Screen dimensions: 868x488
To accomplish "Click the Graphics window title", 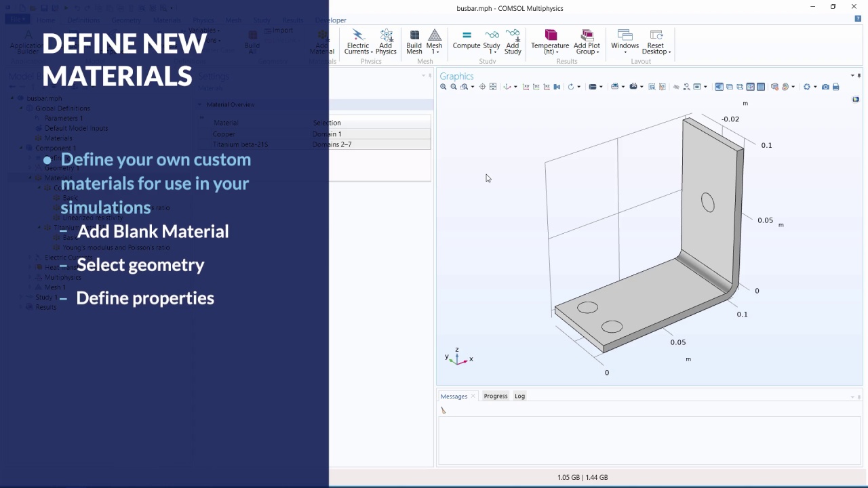I will click(x=456, y=76).
